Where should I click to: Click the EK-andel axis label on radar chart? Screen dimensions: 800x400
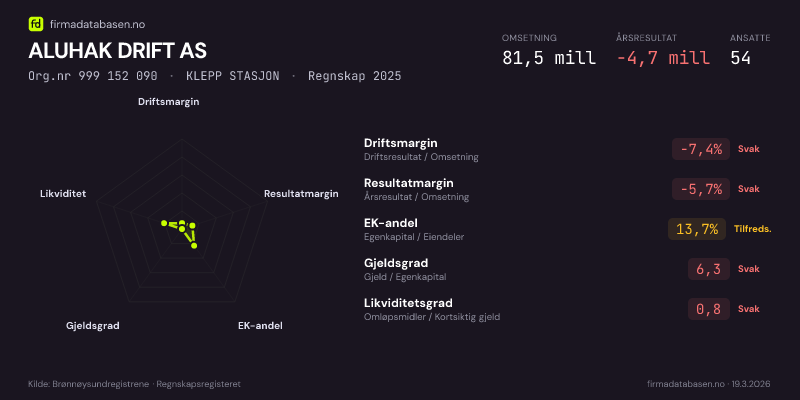(x=260, y=326)
